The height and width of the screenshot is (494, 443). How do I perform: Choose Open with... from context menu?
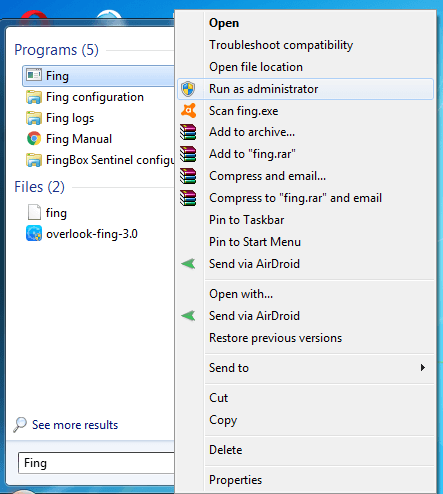click(241, 294)
